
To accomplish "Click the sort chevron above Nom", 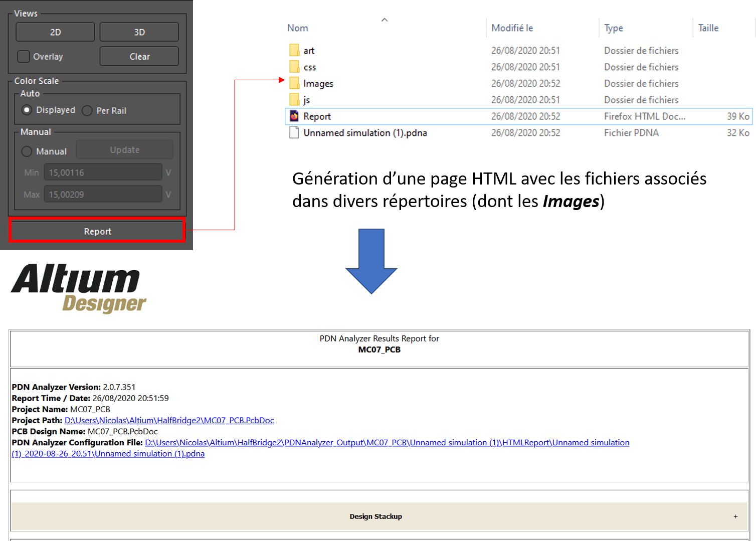I will tap(385, 20).
